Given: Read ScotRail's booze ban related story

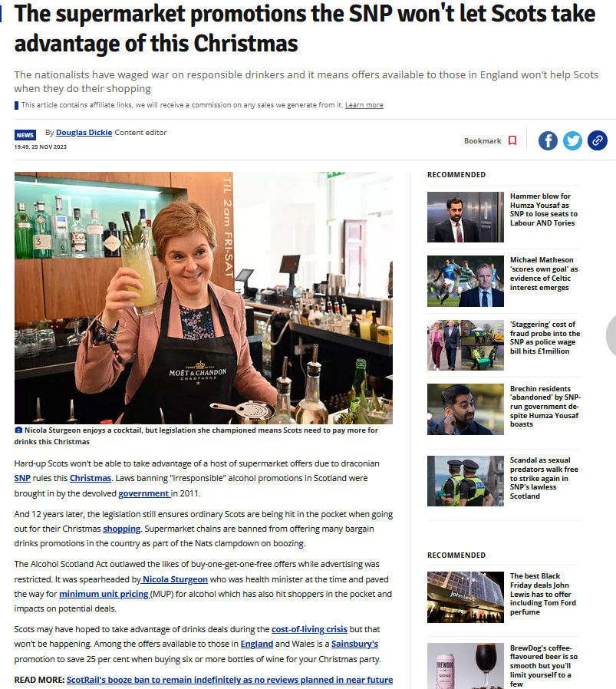Looking at the screenshot, I should [x=230, y=680].
